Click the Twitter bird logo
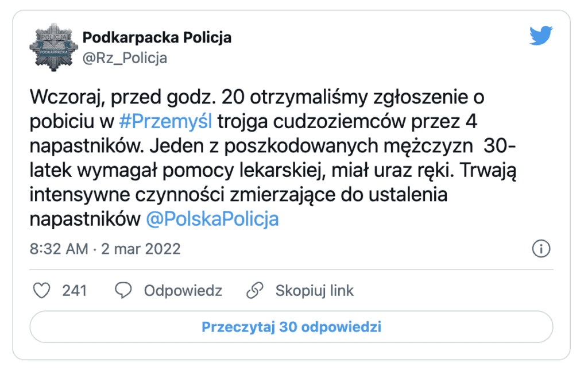The height and width of the screenshot is (370, 588). (x=541, y=35)
